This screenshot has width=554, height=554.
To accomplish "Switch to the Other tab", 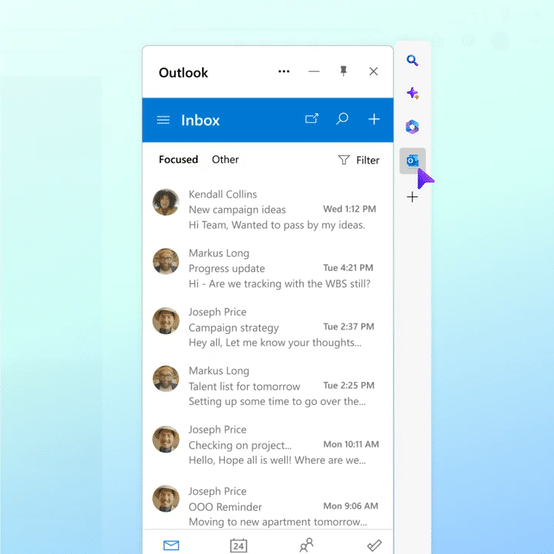I will (225, 160).
